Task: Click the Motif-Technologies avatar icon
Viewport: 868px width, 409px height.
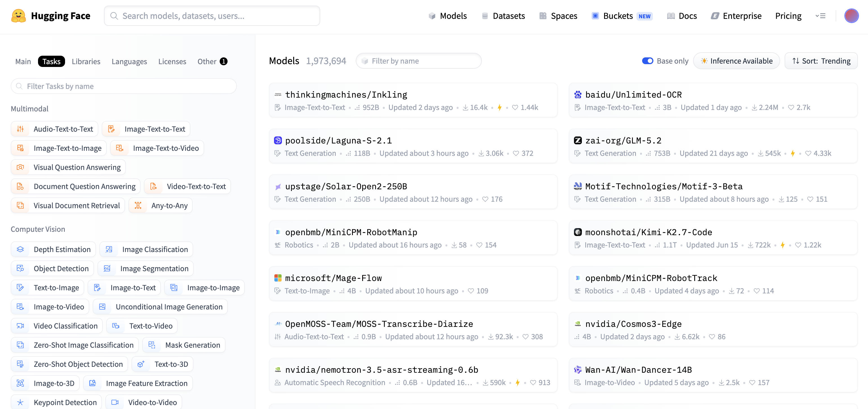Action: point(578,186)
